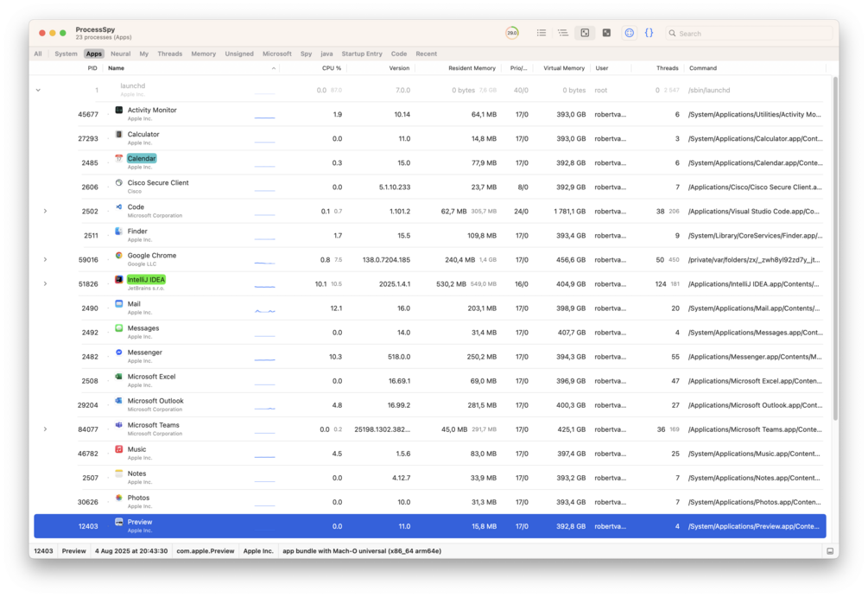This screenshot has width=868, height=597.
Task: Click the PID '29204' cell
Action: tap(87, 405)
